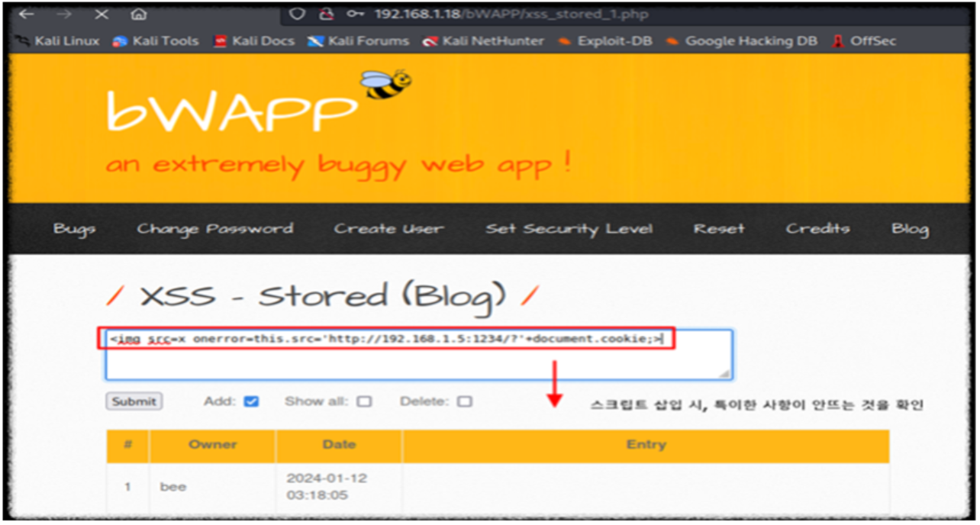Screen dimensions: 980x525
Task: Open the OffSec bookmark
Action: 864,41
